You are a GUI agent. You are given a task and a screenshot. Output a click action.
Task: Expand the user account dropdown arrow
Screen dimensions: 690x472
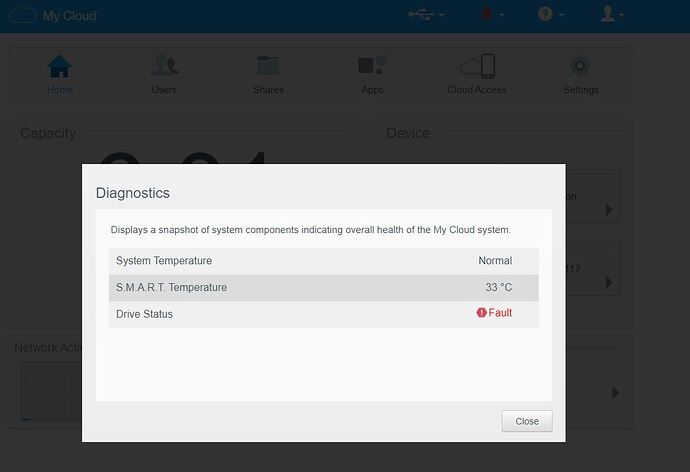click(621, 15)
